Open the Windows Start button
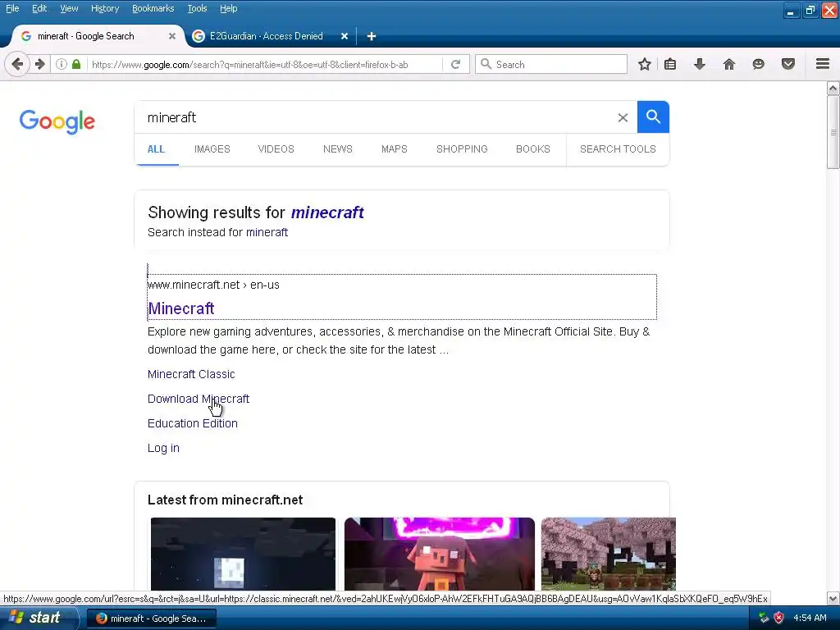 pyautogui.click(x=38, y=618)
